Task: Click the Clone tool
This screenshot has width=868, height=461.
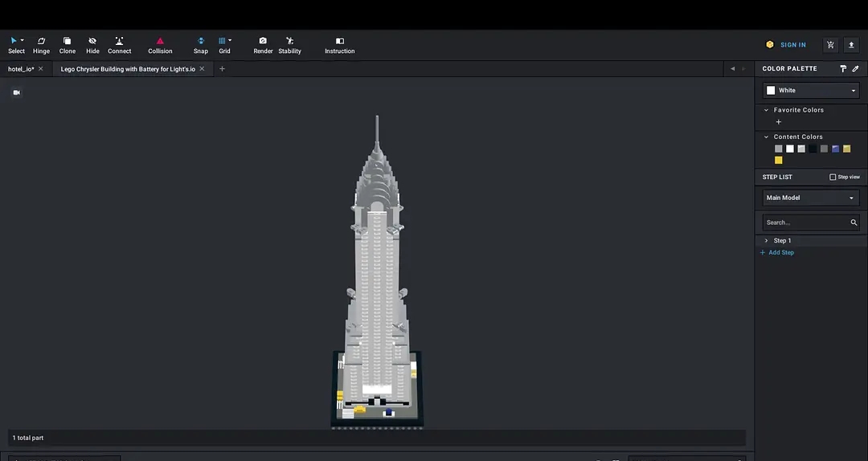Action: [x=67, y=45]
